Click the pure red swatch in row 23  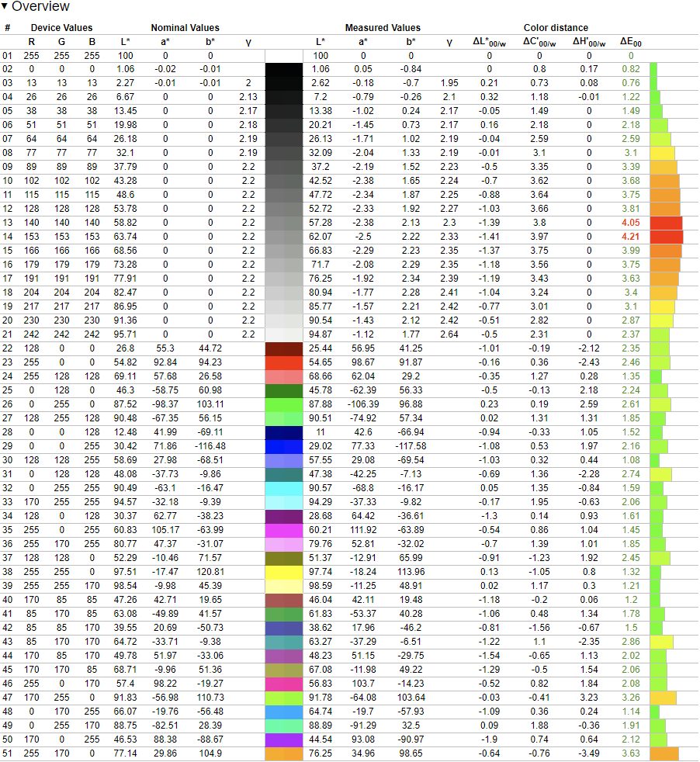(283, 362)
